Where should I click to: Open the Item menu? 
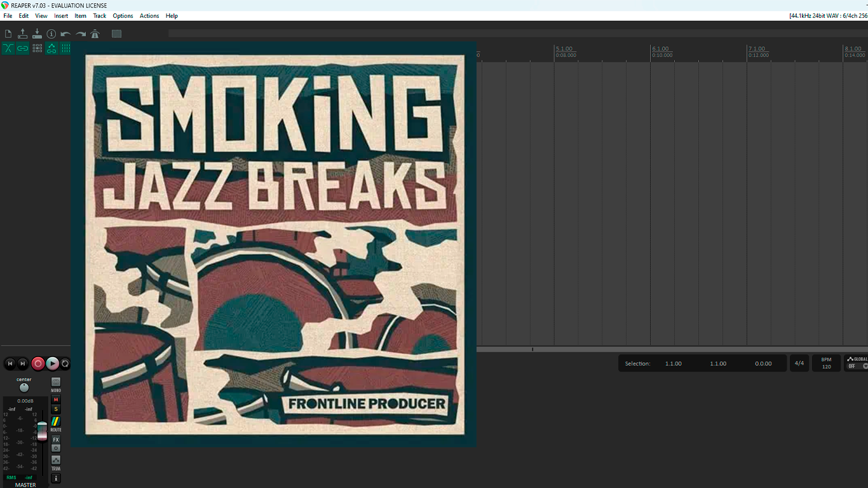[x=81, y=16]
